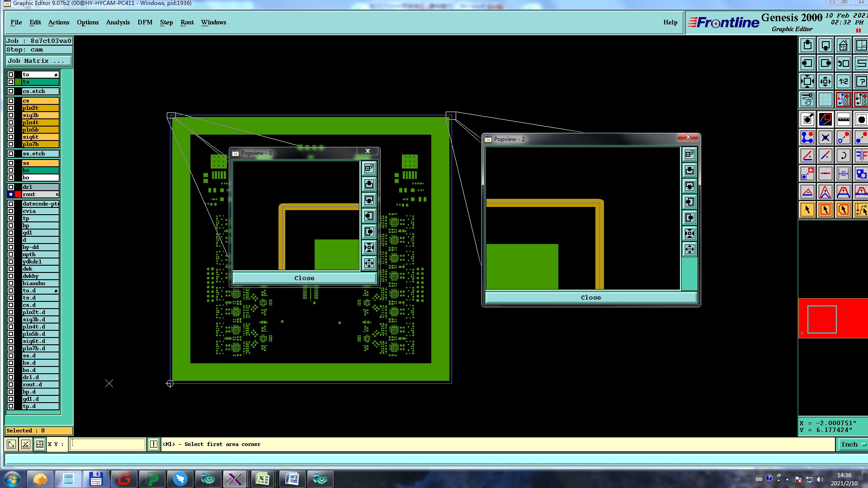This screenshot has height=488, width=868.
Task: Toggle the checkbox for layer drl
Action: (11, 187)
